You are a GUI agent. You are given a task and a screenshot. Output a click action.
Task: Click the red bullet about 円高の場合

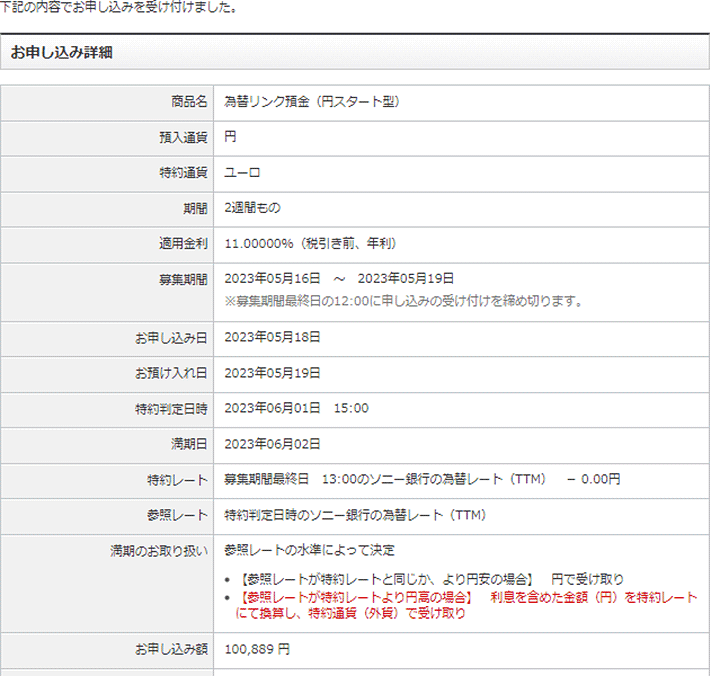(x=466, y=605)
